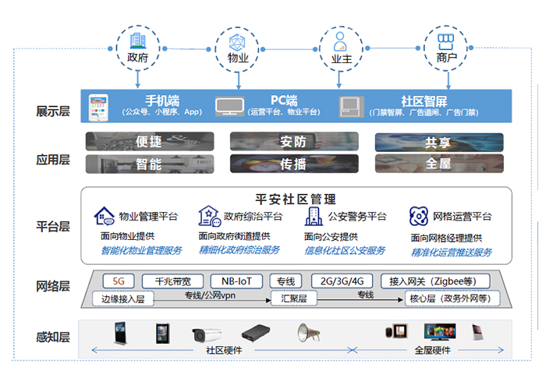Viewport: 546px width, 392px height.
Task: Click the kiosk screen icon beside 社区智屏
Action: (351, 107)
